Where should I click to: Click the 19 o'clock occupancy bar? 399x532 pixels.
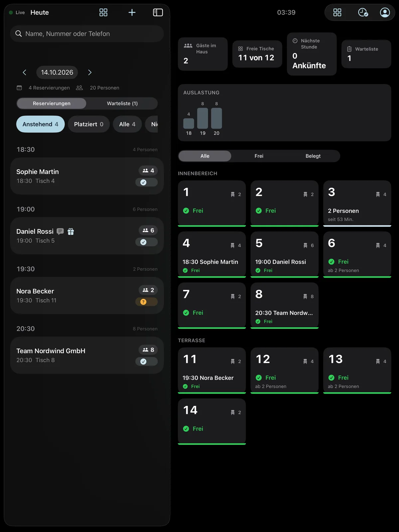point(202,118)
